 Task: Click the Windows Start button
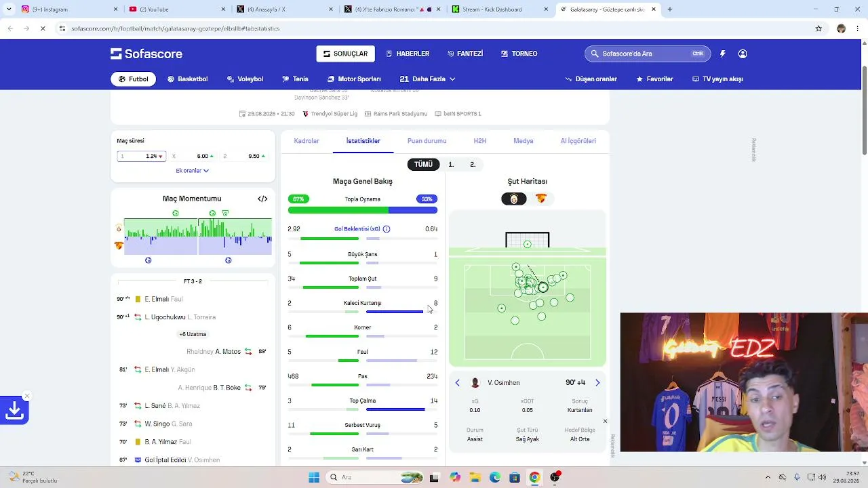coord(314,477)
